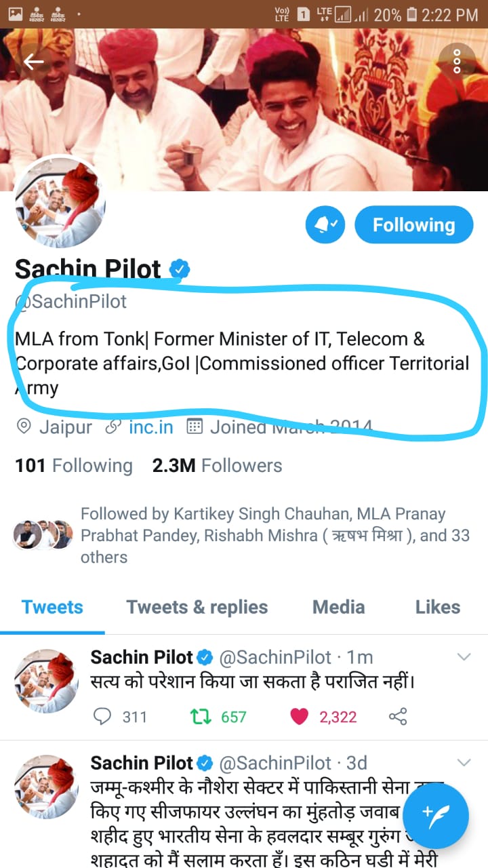Tap the back arrow icon

[x=33, y=62]
